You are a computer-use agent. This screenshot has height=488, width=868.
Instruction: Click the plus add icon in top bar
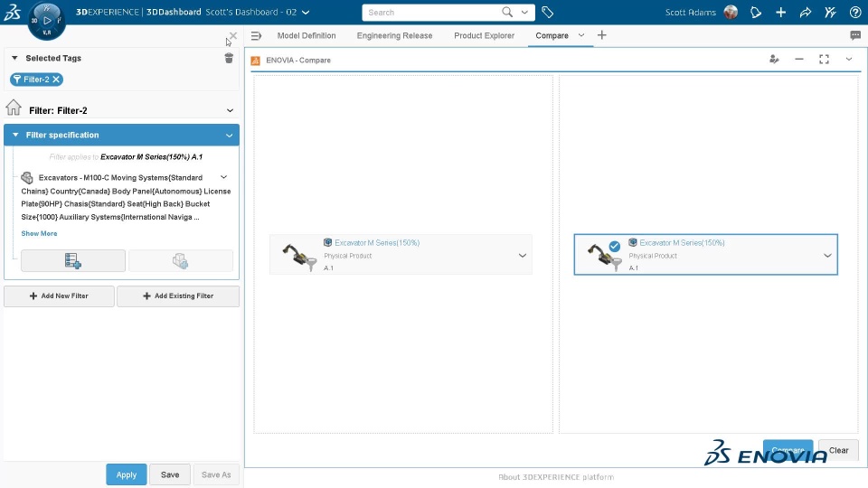(x=780, y=12)
